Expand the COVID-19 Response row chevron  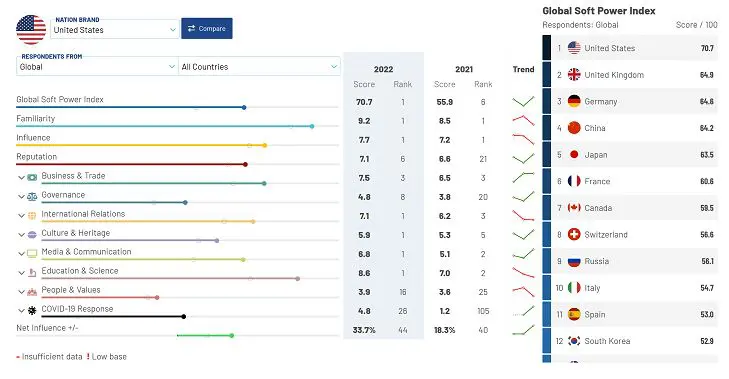coord(21,310)
